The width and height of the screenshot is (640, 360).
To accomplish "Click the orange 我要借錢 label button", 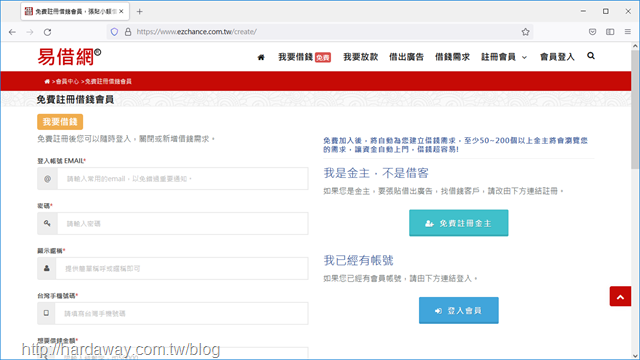I will [x=60, y=122].
